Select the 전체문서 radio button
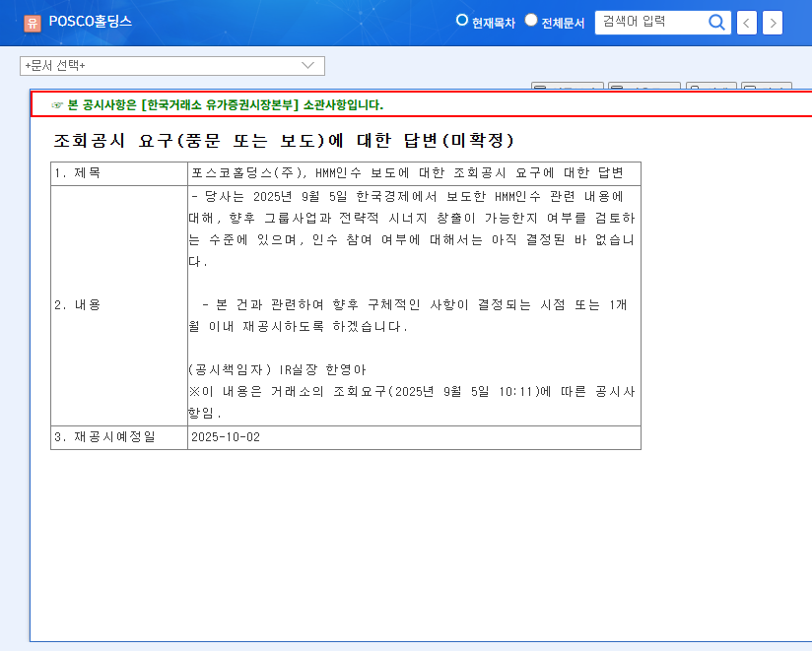This screenshot has height=651, width=812. pos(531,20)
